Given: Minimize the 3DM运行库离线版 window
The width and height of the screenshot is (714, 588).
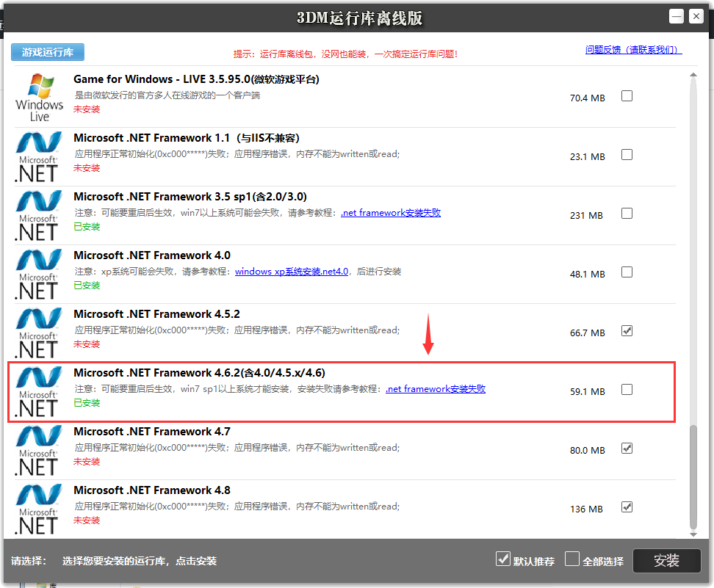Looking at the screenshot, I should [677, 17].
